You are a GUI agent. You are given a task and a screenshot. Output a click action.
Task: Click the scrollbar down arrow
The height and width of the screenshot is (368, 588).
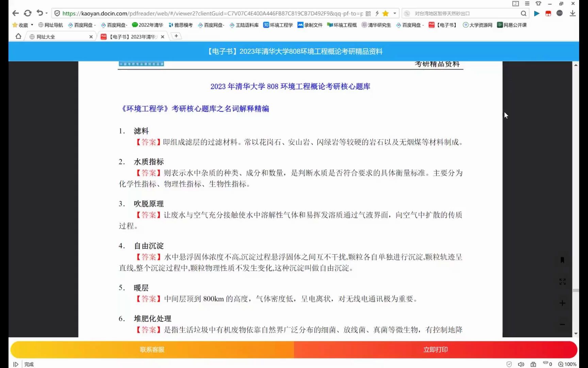tap(576, 334)
